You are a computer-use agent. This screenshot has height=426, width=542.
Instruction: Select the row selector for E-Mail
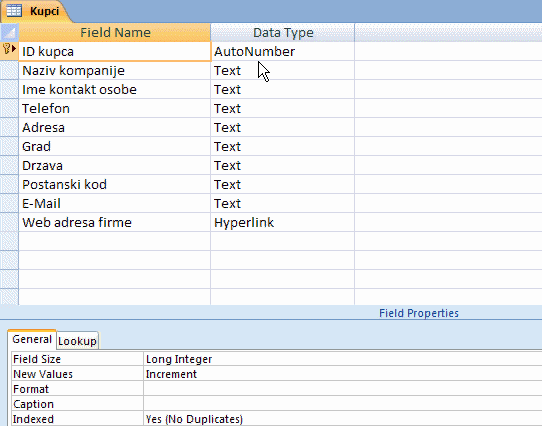(x=9, y=204)
